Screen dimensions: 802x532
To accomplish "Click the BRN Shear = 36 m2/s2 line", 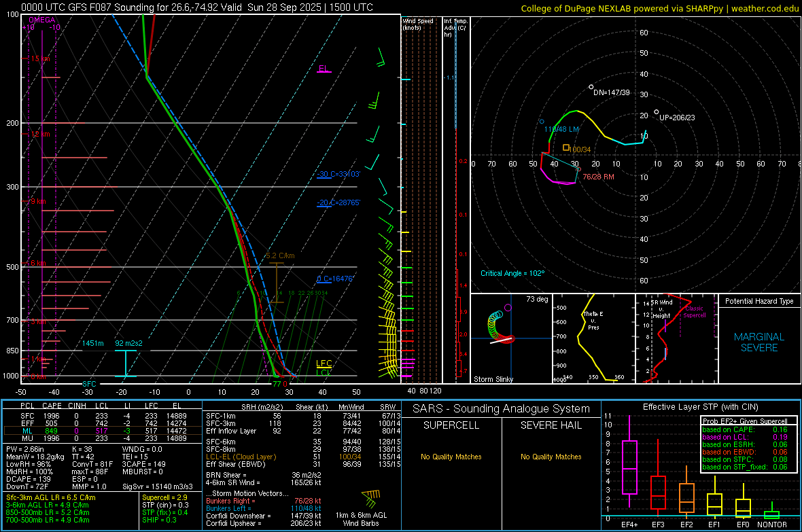I will point(260,475).
